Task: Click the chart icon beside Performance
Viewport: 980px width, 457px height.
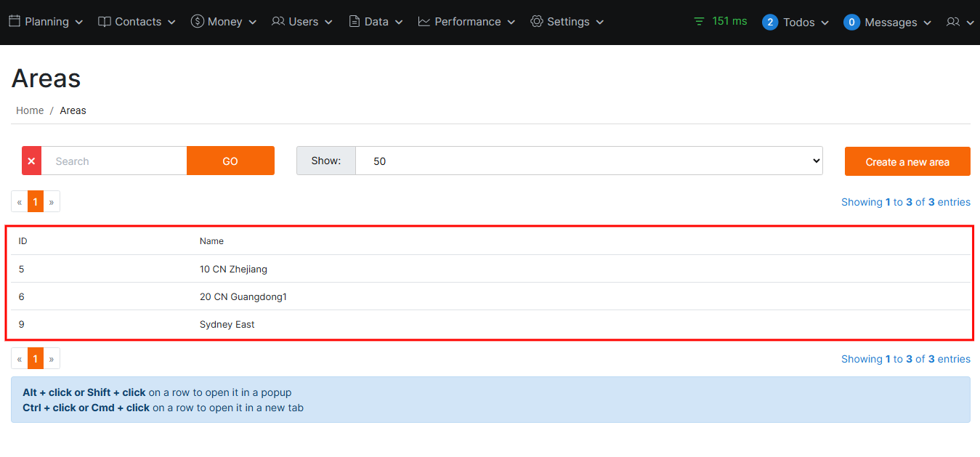Action: click(424, 22)
